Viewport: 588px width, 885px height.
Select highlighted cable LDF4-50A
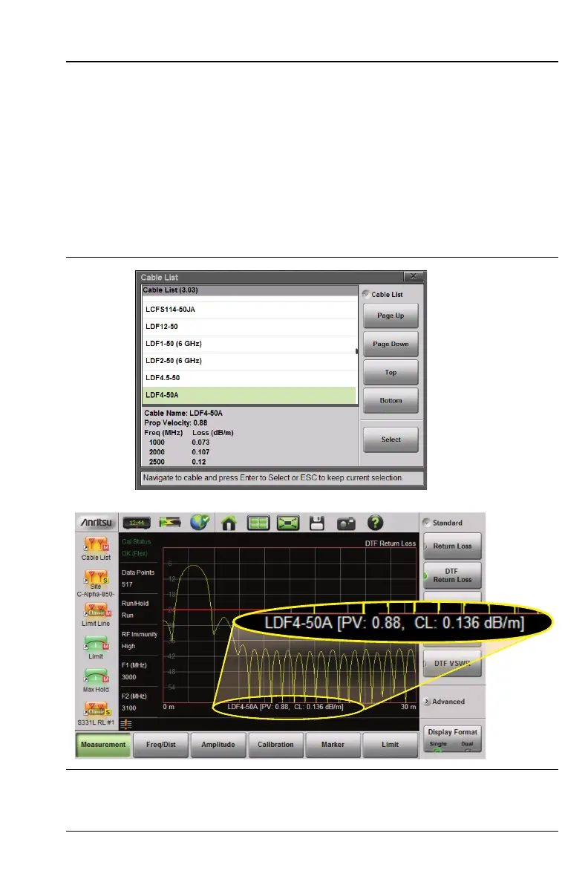click(x=249, y=395)
